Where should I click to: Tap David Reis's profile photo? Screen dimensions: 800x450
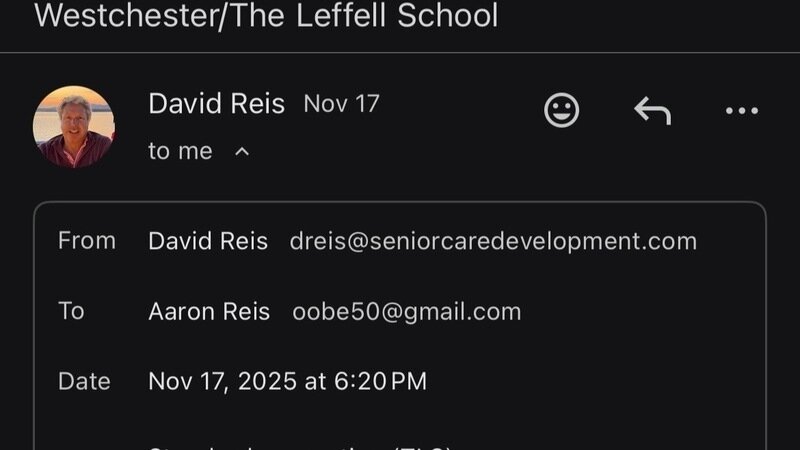[x=73, y=126]
